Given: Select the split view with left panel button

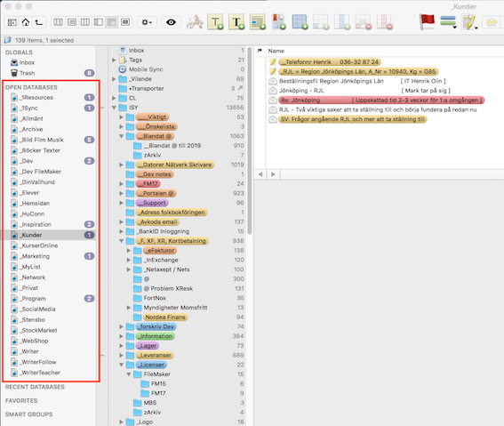Looking at the screenshot, I should tap(99, 22).
